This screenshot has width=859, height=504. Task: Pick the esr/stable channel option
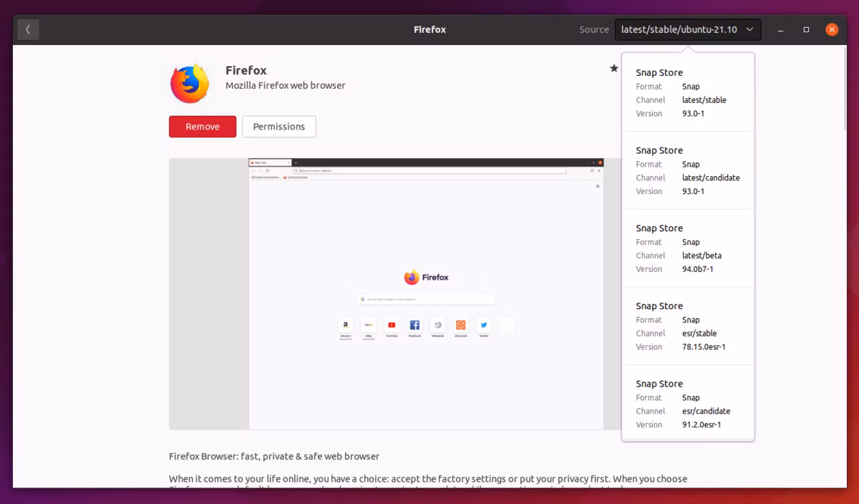click(688, 326)
